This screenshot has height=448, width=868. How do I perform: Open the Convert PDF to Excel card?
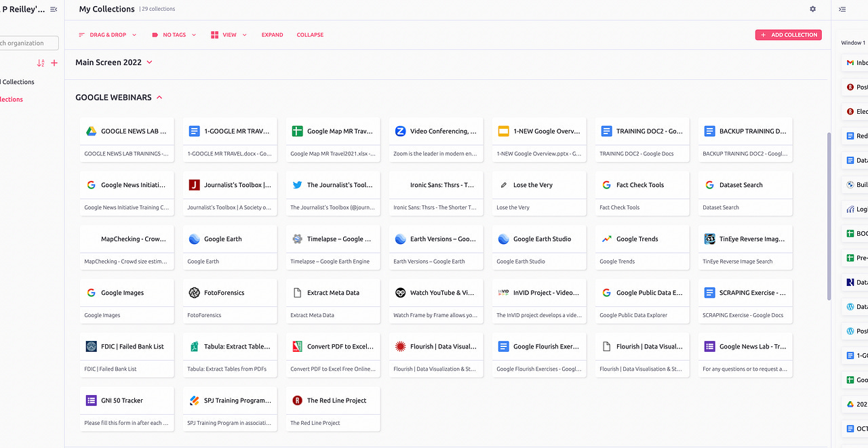coord(333,354)
